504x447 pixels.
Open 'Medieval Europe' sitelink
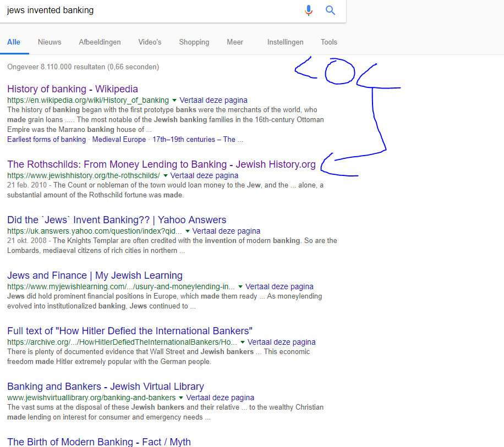tap(119, 139)
